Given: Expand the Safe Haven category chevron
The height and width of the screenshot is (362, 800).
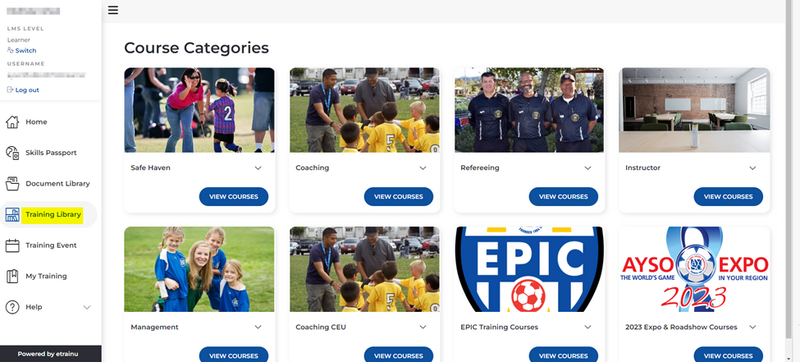Looking at the screenshot, I should (x=258, y=168).
